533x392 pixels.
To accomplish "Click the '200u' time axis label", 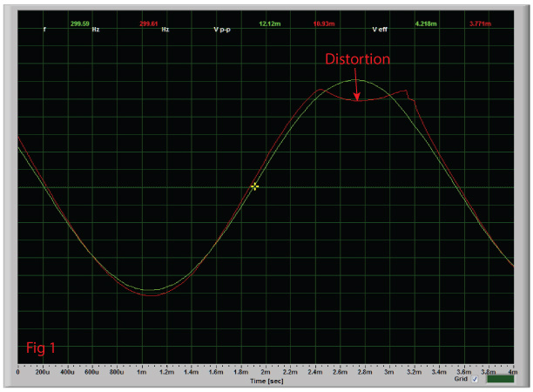I will [43, 372].
